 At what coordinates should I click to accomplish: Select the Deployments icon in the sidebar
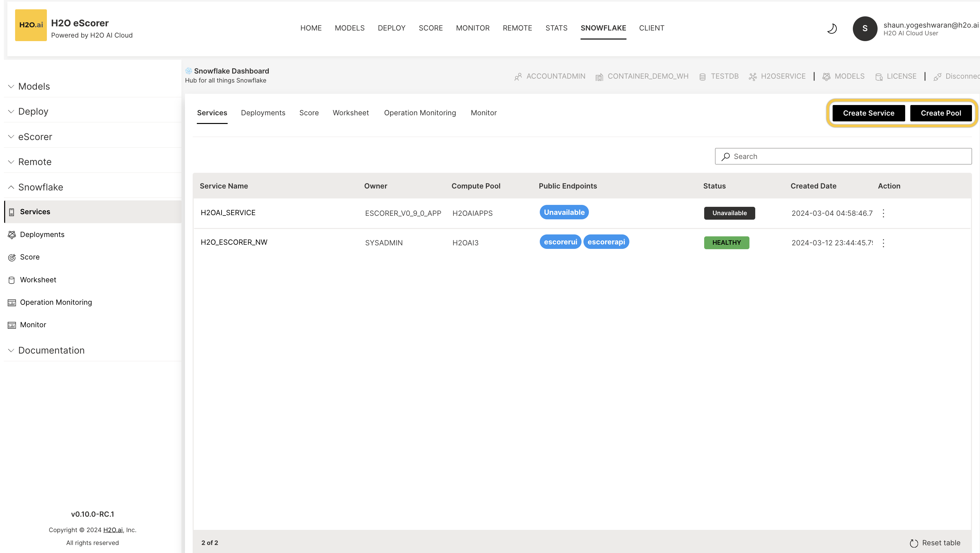pos(12,234)
